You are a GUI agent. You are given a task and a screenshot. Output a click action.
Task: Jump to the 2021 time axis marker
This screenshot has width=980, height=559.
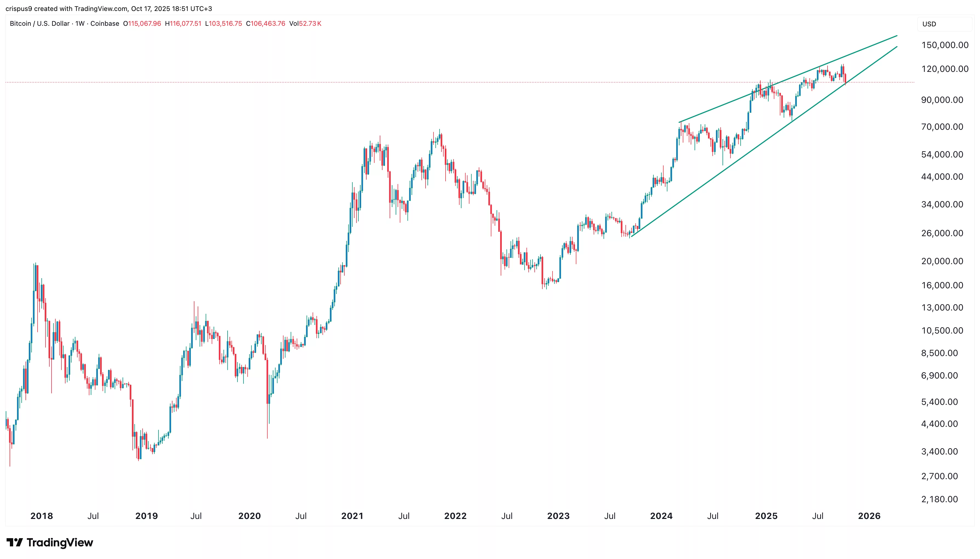[x=352, y=516]
